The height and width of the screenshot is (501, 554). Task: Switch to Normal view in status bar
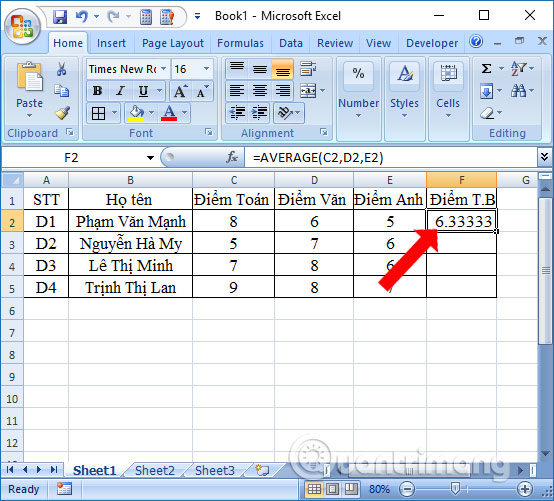(x=314, y=489)
